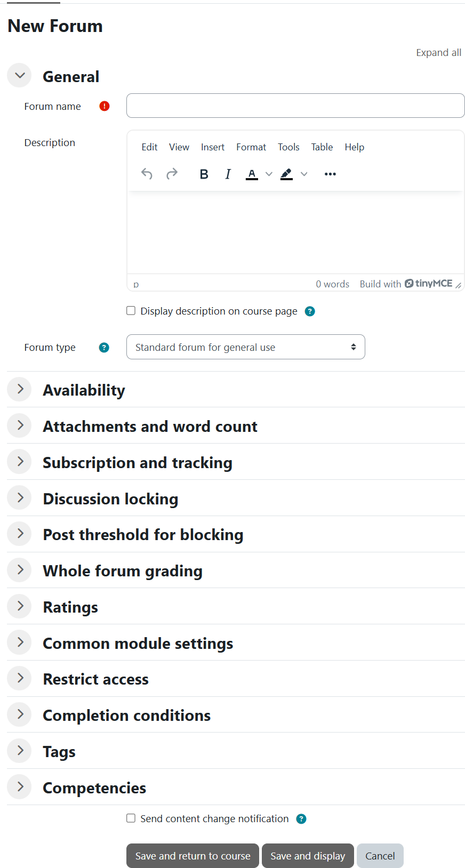Open the Forum type dropdown
Viewport: 465px width, 868px height.
pyautogui.click(x=245, y=347)
